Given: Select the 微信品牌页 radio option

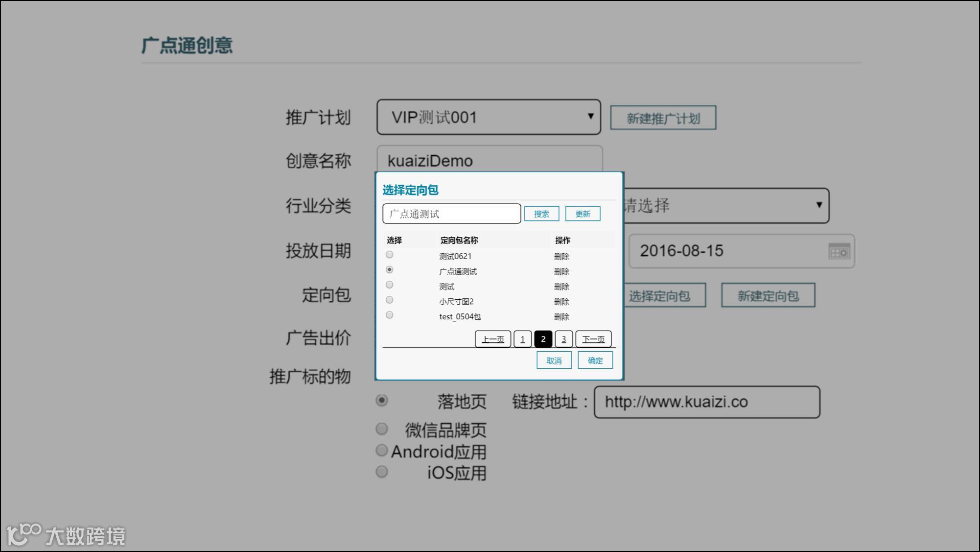Looking at the screenshot, I should click(x=382, y=429).
